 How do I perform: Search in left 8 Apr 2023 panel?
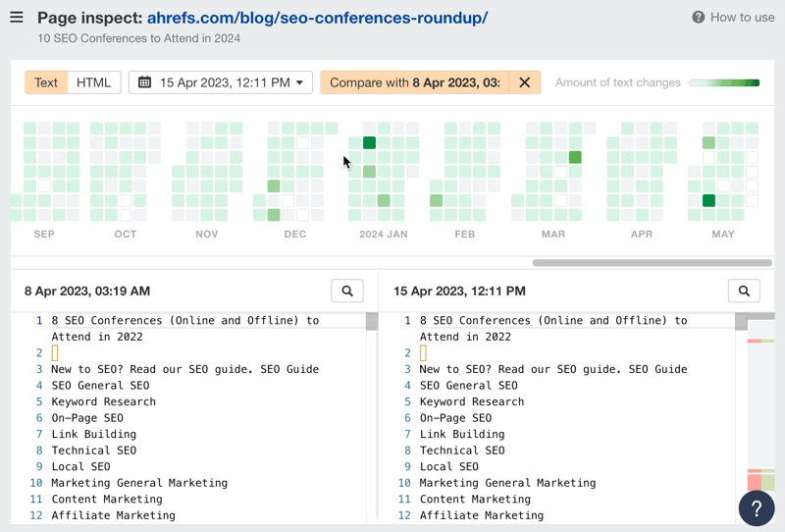347,291
